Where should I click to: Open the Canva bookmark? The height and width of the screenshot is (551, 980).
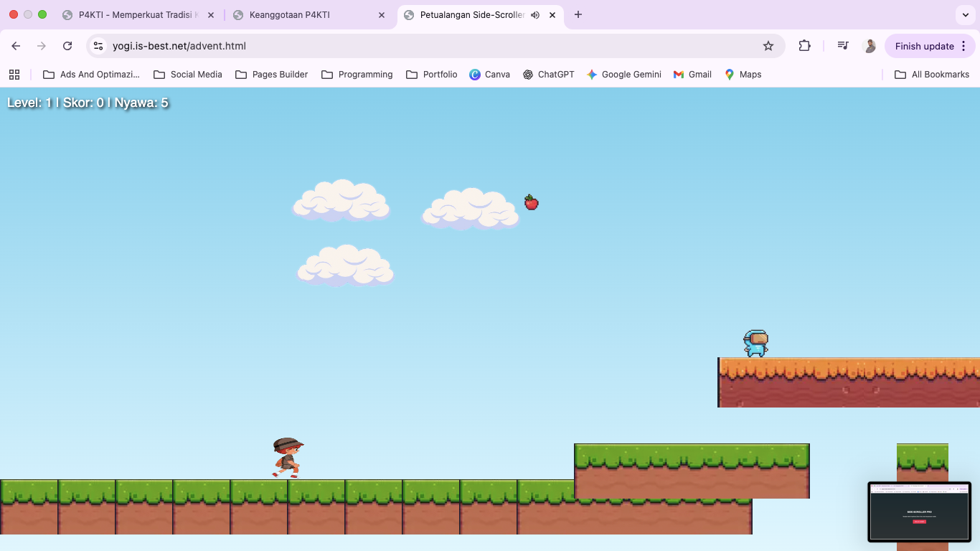pyautogui.click(x=489, y=74)
